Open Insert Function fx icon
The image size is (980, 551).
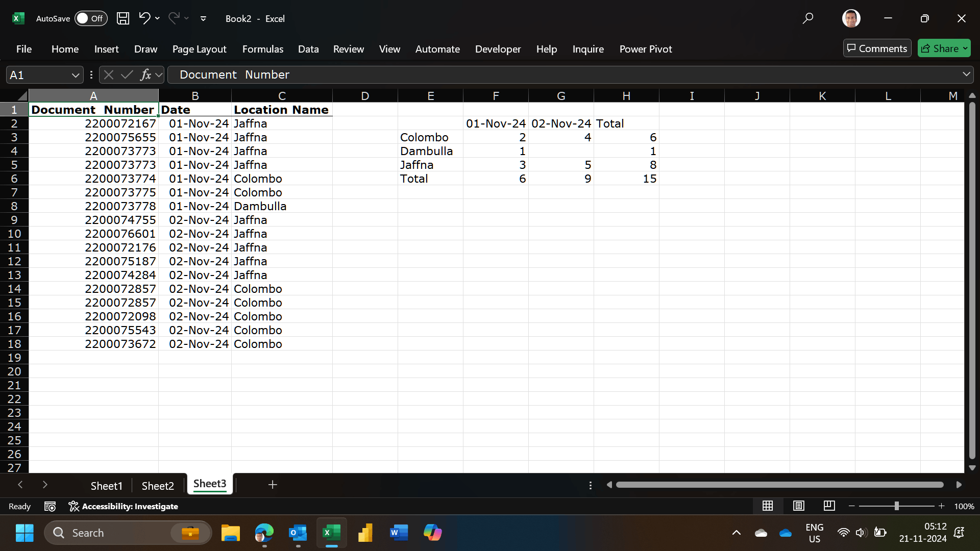(145, 75)
